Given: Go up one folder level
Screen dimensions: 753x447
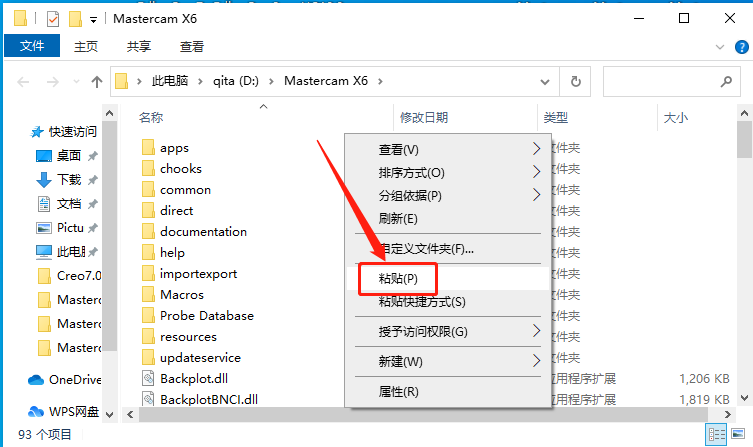Looking at the screenshot, I should tap(97, 82).
